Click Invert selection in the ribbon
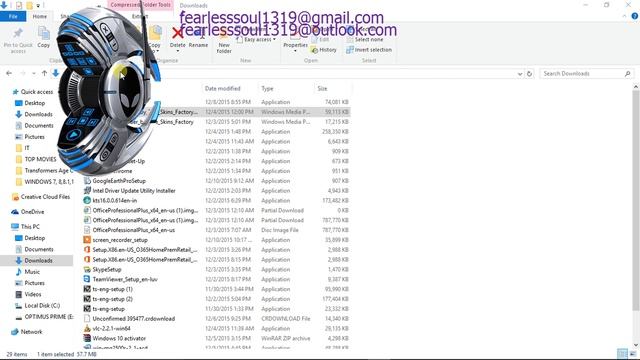Image resolution: width=640 pixels, height=360 pixels. pos(369,50)
